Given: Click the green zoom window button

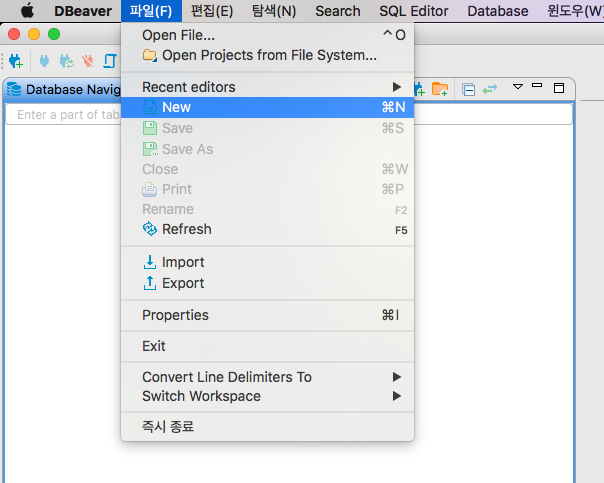Looking at the screenshot, I should pos(54,34).
